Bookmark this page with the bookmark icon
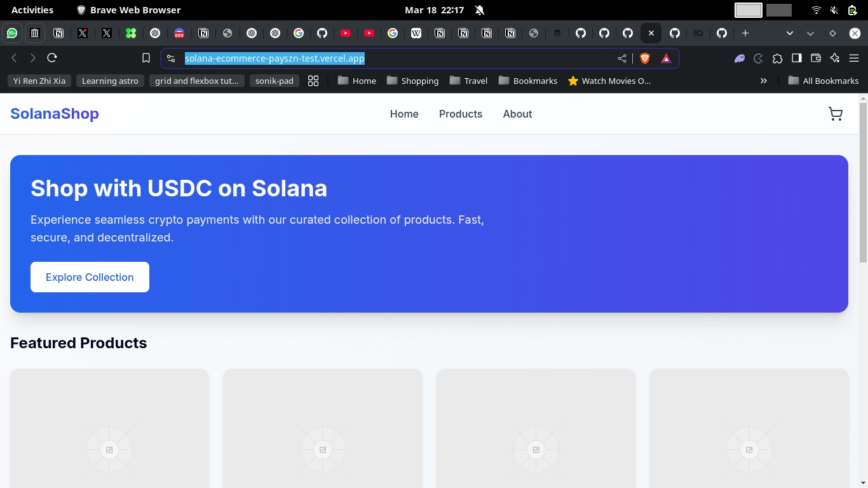 click(x=146, y=58)
